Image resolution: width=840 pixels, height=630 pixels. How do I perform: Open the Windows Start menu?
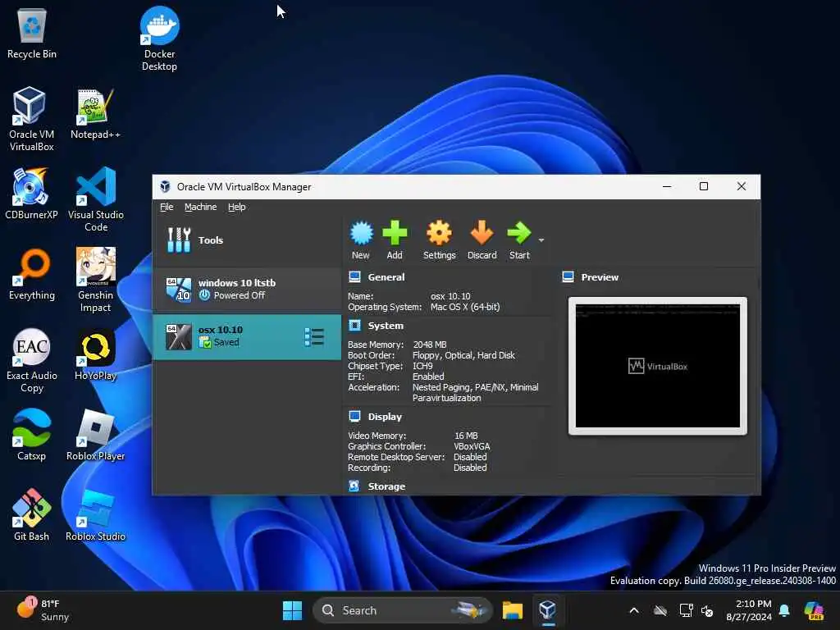[x=293, y=610]
